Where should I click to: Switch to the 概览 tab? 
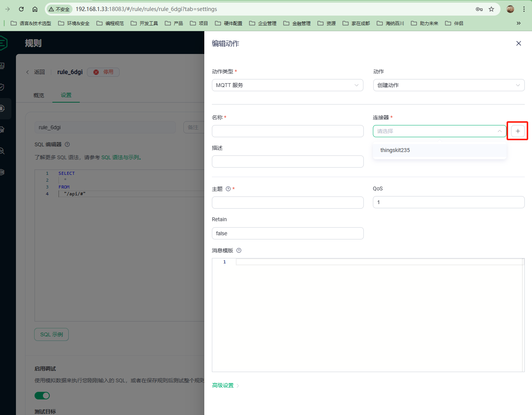[39, 95]
